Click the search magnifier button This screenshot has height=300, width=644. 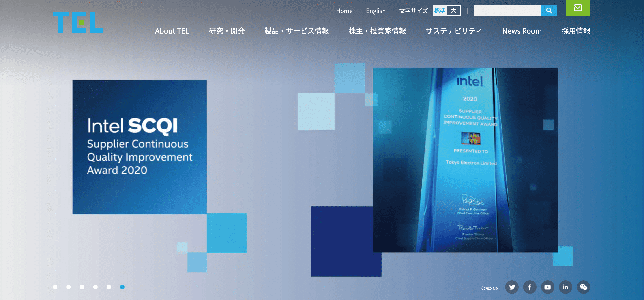tap(549, 11)
